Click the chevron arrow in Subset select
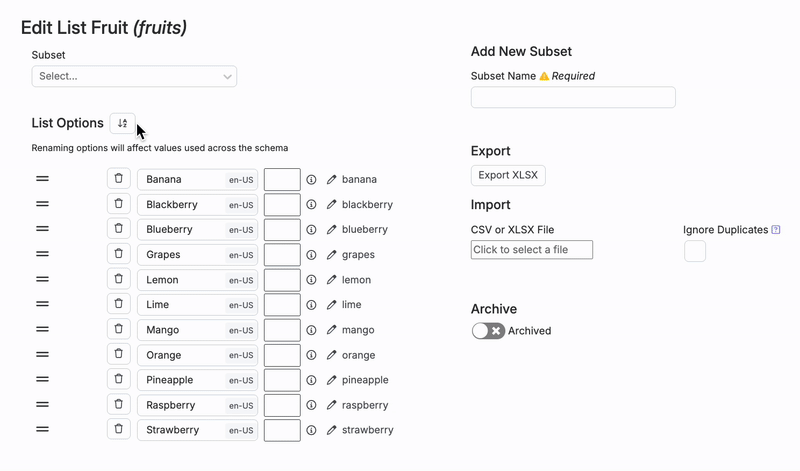This screenshot has height=471, width=800. click(x=227, y=76)
